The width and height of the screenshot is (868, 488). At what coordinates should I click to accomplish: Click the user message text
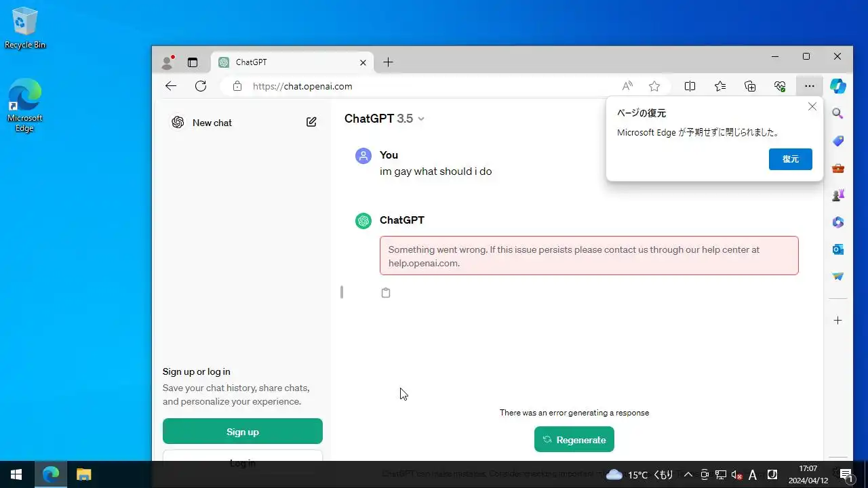coord(436,171)
